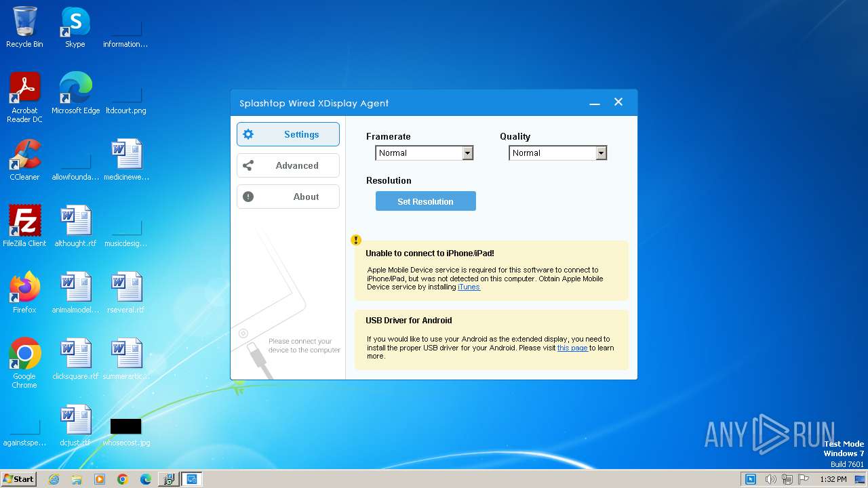Minimize the Splashtop XDisplay Agent window
Image resolution: width=868 pixels, height=488 pixels.
(595, 103)
